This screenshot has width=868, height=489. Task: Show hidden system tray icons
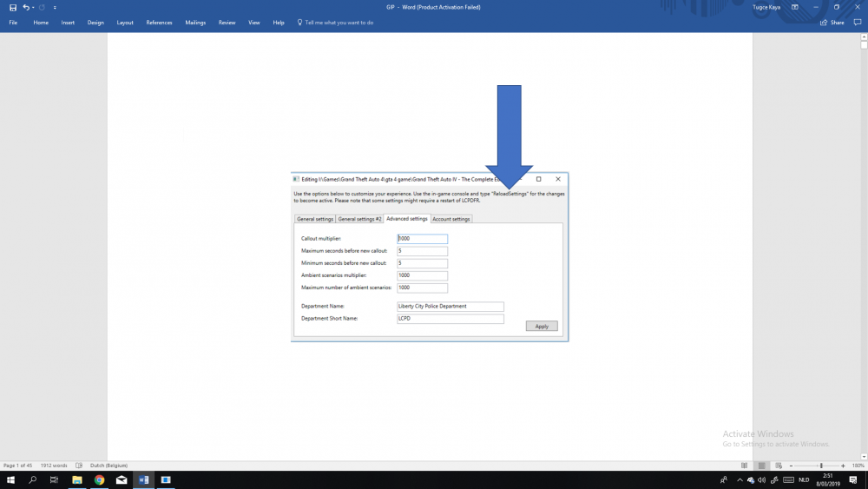point(738,479)
